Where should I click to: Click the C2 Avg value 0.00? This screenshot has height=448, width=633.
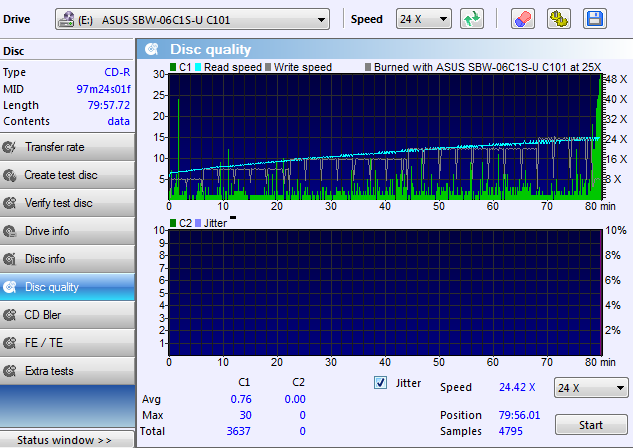(295, 399)
